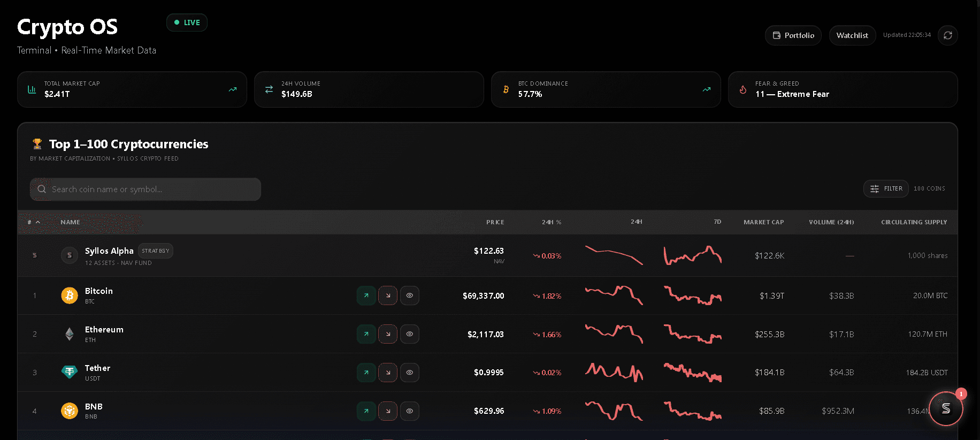This screenshot has width=980, height=440.
Task: Click the Bitcoin price $69,337.00
Action: (483, 295)
